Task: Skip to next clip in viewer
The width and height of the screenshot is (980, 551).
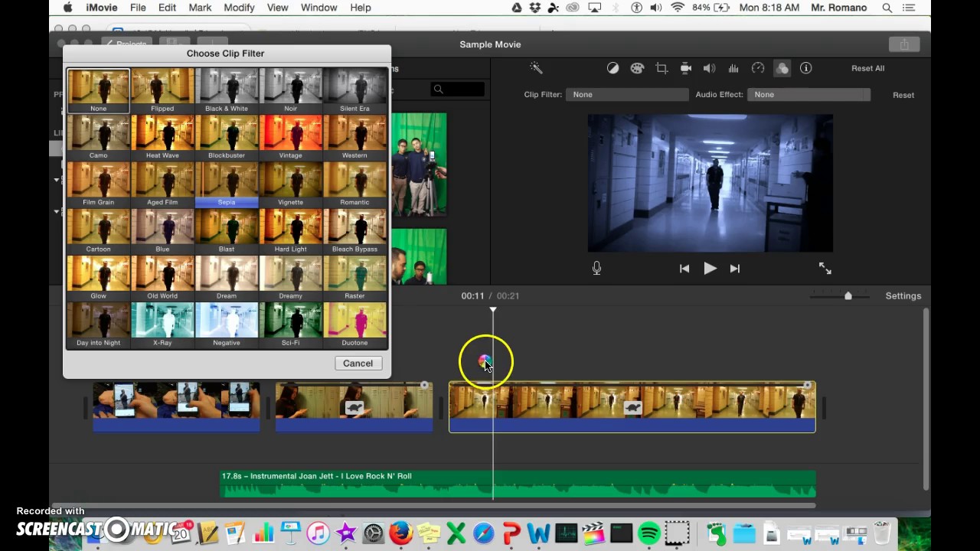Action: 735,269
